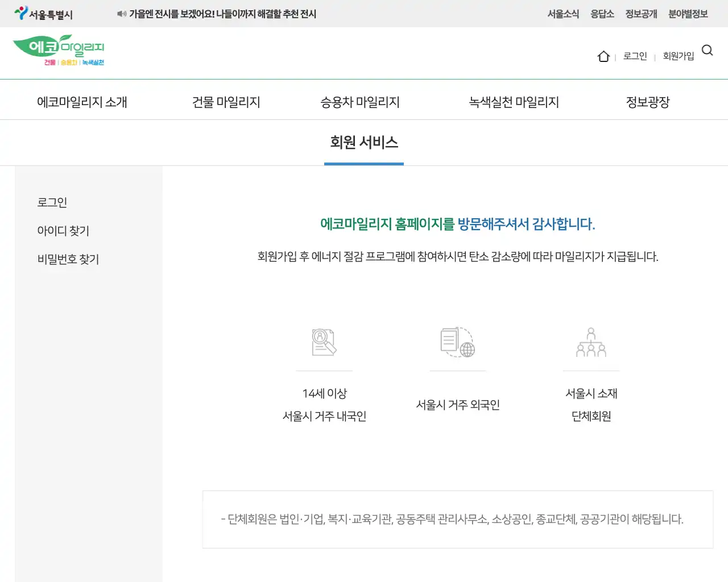Open the 승용차 마일리지 menu
Image resolution: width=728 pixels, height=582 pixels.
[x=360, y=102]
